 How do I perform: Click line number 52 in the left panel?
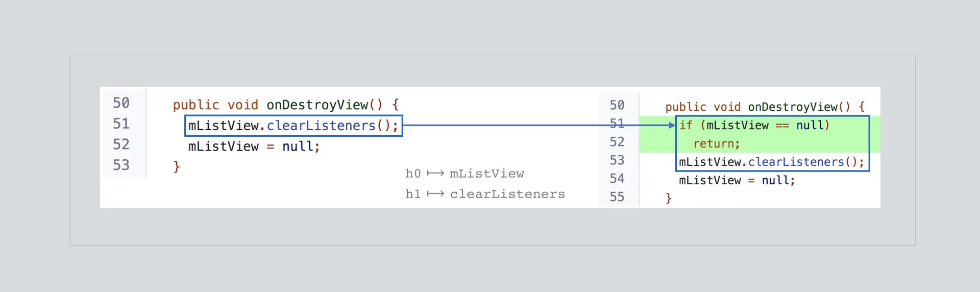(121, 144)
